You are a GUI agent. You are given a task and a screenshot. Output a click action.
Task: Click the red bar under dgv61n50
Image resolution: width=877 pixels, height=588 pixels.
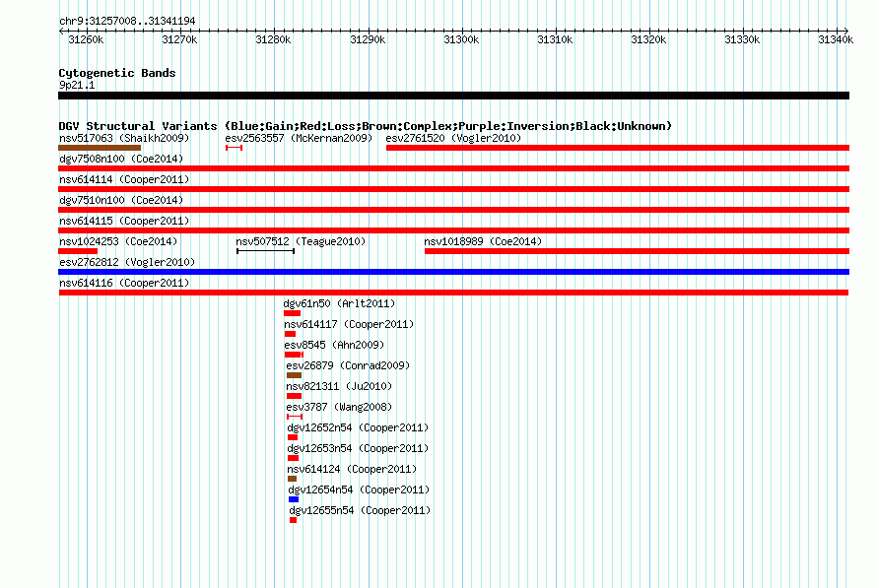[292, 313]
